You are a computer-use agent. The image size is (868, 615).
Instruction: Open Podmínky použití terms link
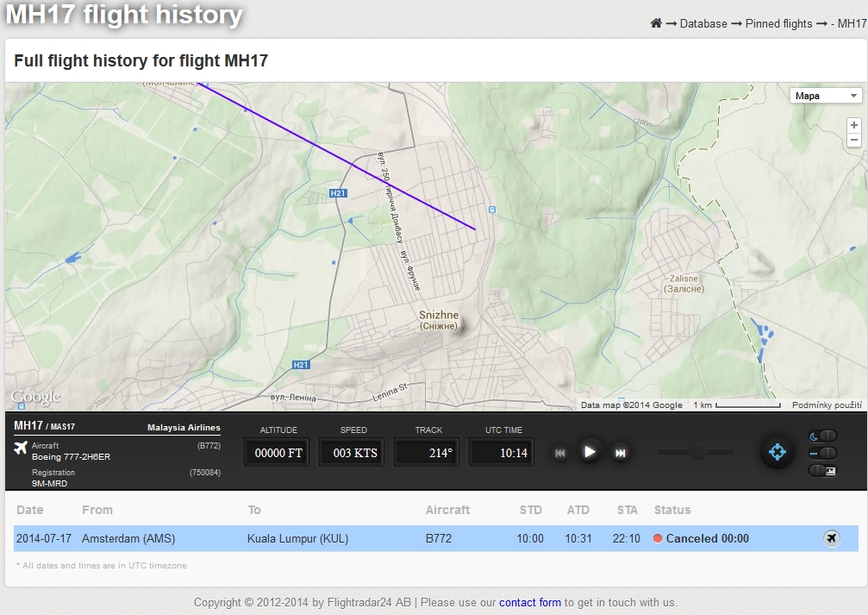[x=827, y=405]
